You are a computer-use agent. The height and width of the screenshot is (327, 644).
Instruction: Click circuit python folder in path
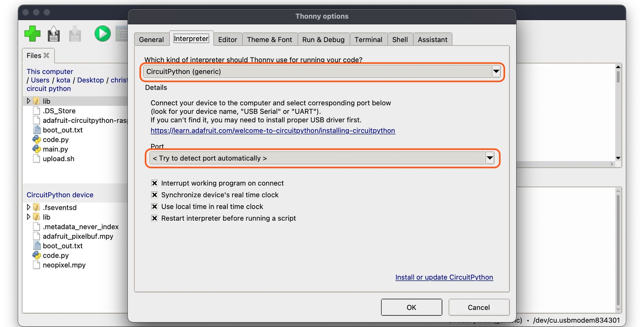pyautogui.click(x=49, y=88)
